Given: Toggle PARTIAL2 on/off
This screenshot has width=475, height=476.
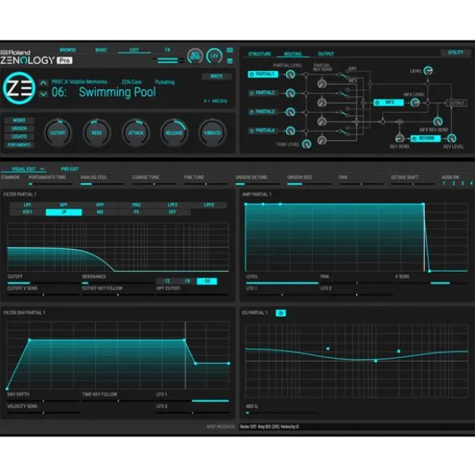Looking at the screenshot, I should [251, 93].
